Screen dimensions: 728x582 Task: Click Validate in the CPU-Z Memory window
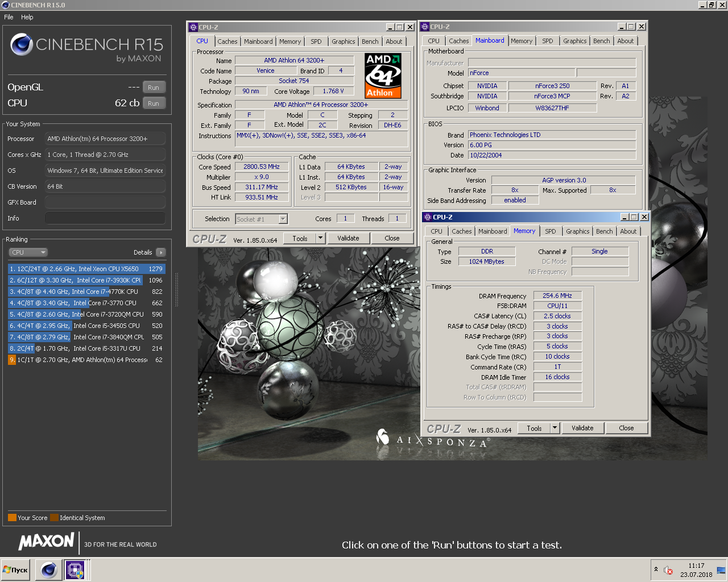(x=582, y=428)
